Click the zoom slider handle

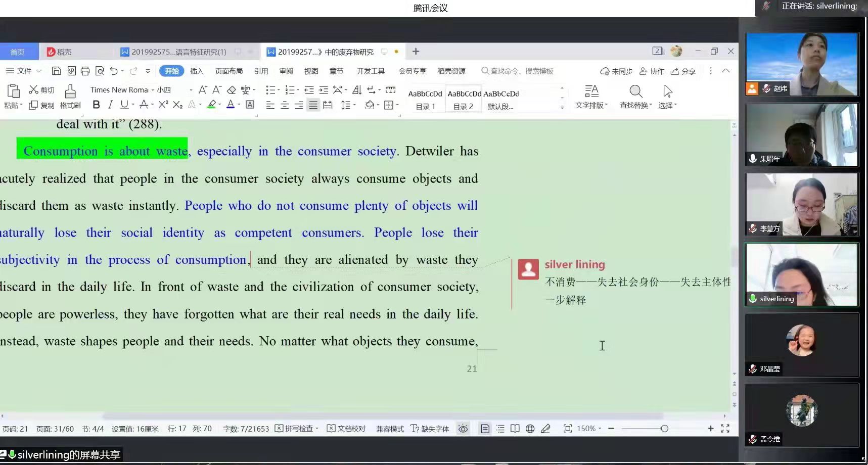[x=664, y=429]
